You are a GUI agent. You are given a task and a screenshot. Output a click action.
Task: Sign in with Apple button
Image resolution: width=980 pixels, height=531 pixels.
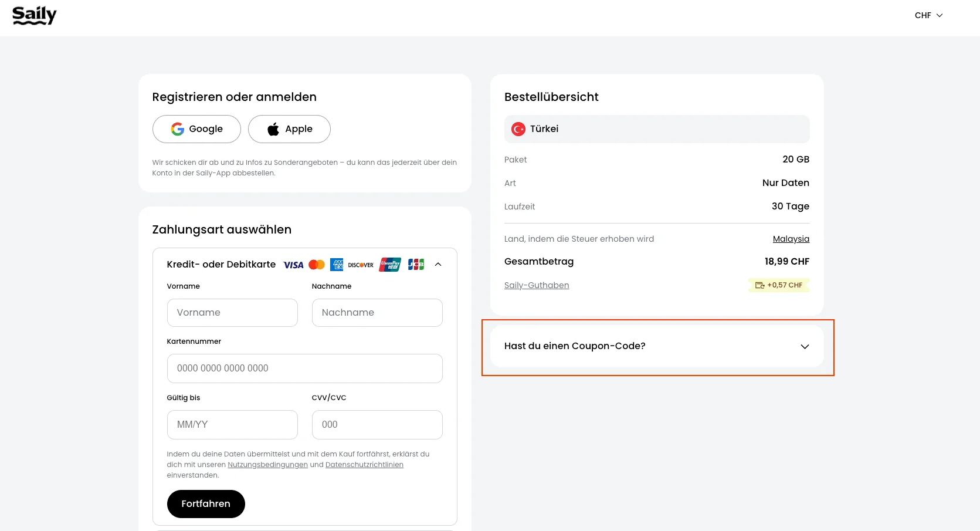pyautogui.click(x=289, y=129)
